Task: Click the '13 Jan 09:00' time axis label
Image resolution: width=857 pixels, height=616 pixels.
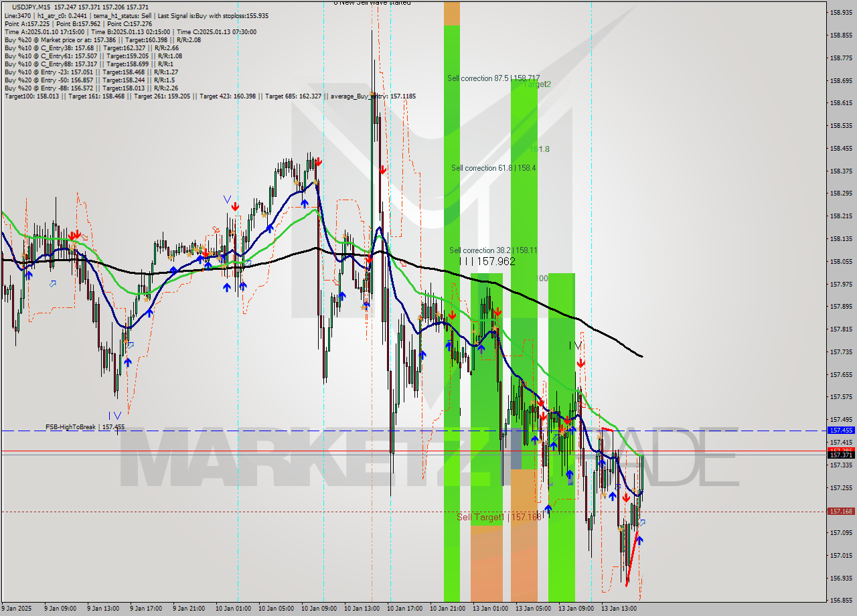Action: (x=576, y=609)
